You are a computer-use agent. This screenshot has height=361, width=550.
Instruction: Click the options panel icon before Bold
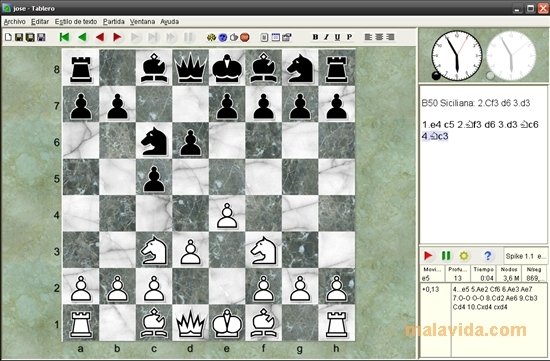pyautogui.click(x=287, y=37)
